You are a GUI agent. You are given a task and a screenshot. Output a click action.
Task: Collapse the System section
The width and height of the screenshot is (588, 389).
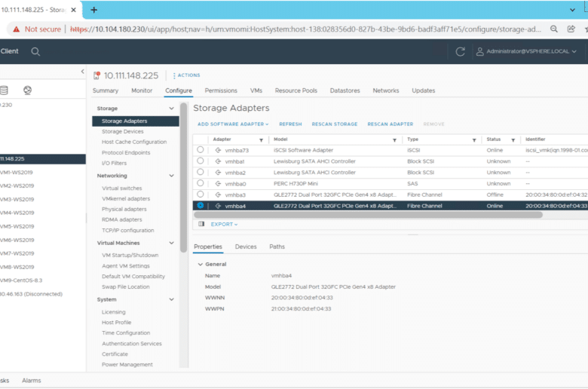coord(171,299)
